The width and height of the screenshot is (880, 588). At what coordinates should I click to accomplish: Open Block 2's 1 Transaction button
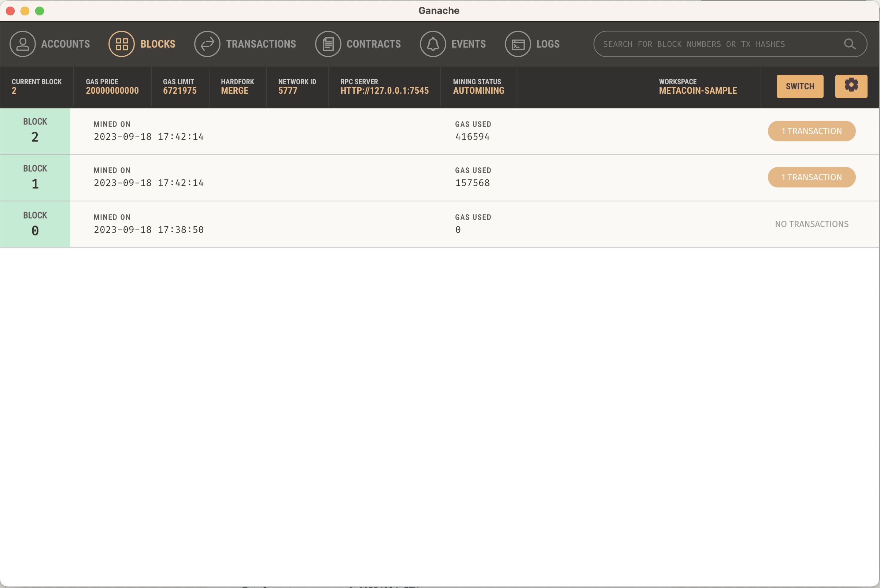(811, 131)
